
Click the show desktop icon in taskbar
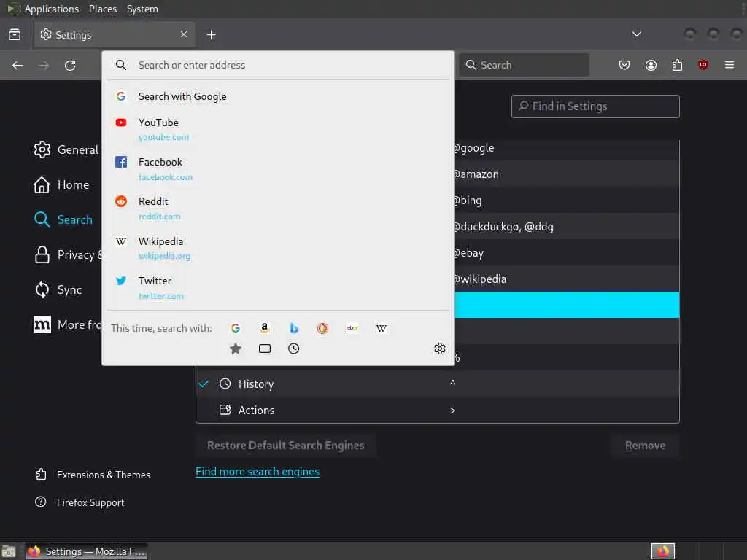pos(9,551)
